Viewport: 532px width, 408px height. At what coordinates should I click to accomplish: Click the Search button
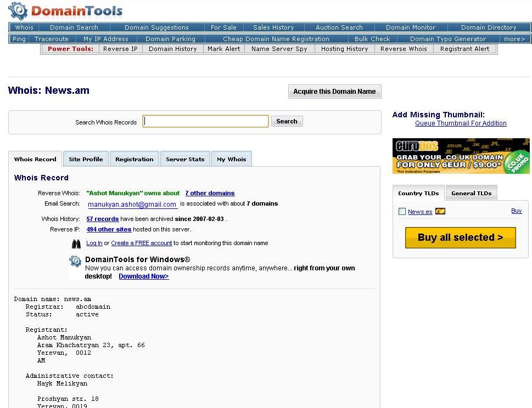(287, 121)
